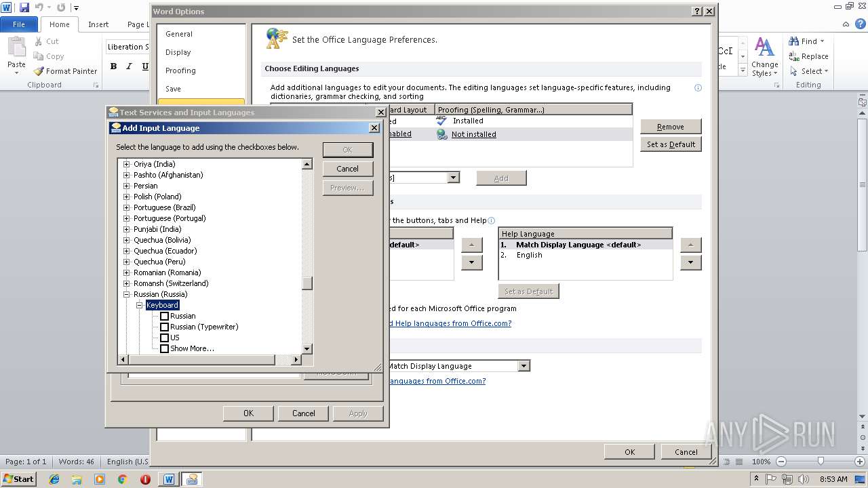Click the Cut scissors icon
Screen dimensions: 868x488
tap(39, 41)
